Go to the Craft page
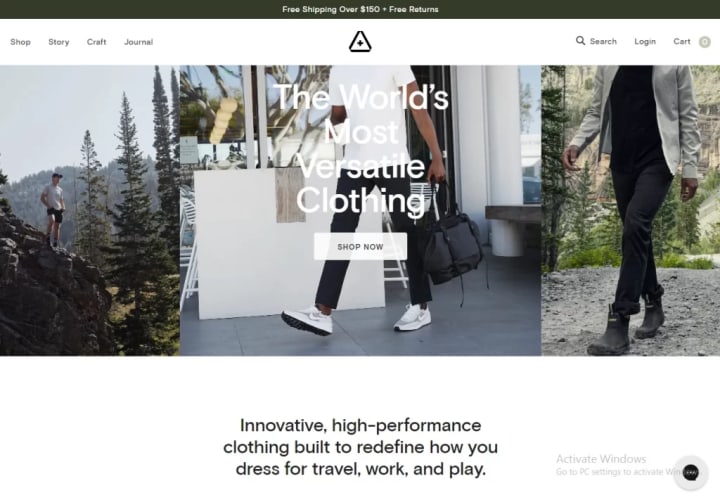Screen dimensions: 720x500 pos(96,42)
